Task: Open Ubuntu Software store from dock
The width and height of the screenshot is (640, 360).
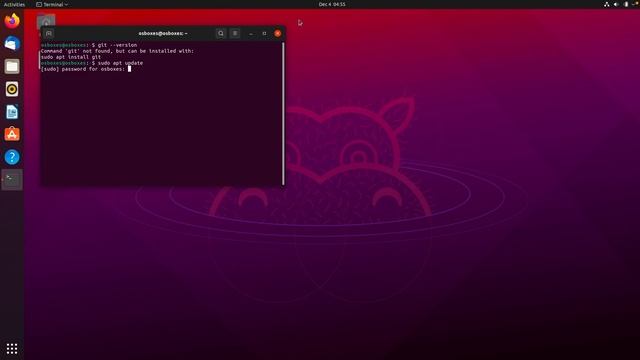Action: tap(12, 134)
